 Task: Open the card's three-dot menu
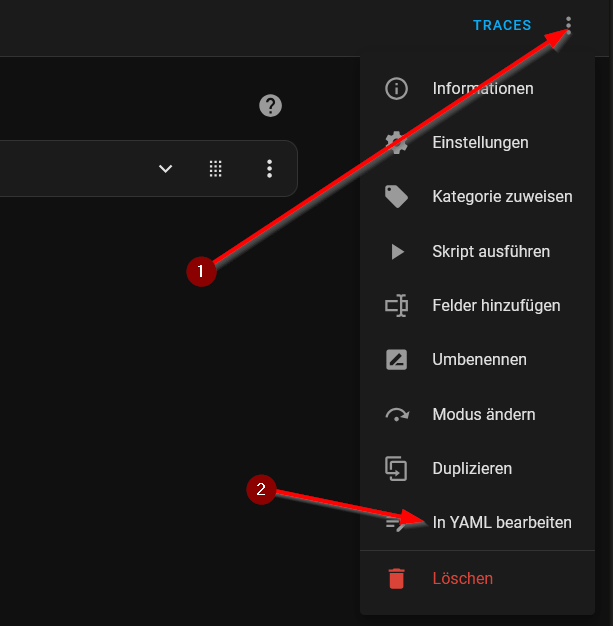[270, 168]
